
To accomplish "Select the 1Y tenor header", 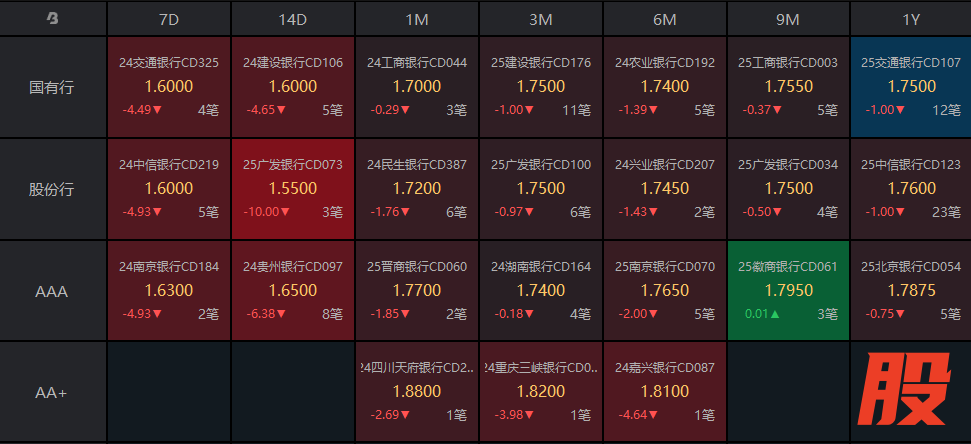I will [x=910, y=19].
